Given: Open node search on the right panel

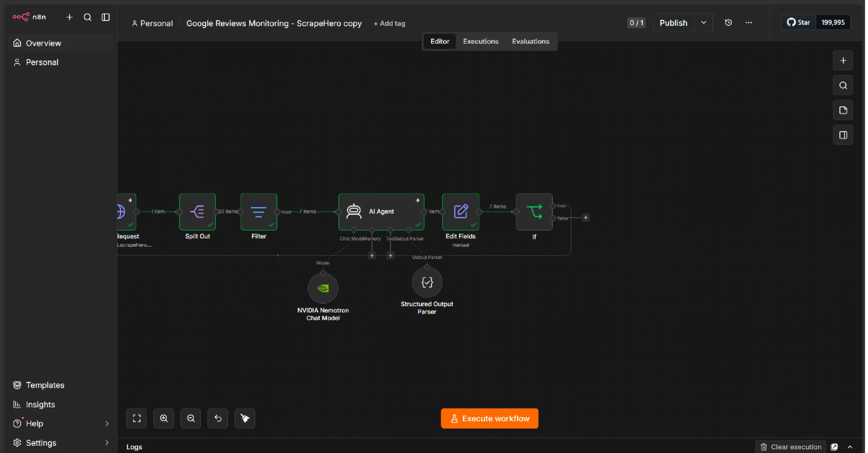Looking at the screenshot, I should click(843, 85).
